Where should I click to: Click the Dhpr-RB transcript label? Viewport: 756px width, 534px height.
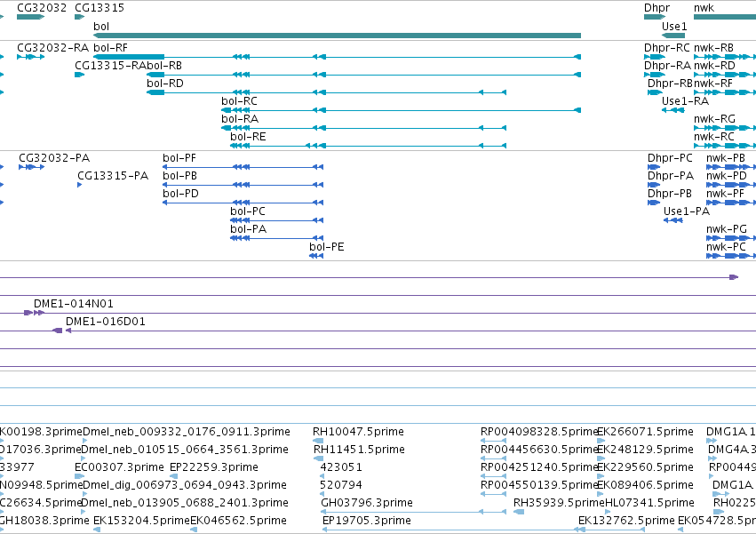(670, 83)
